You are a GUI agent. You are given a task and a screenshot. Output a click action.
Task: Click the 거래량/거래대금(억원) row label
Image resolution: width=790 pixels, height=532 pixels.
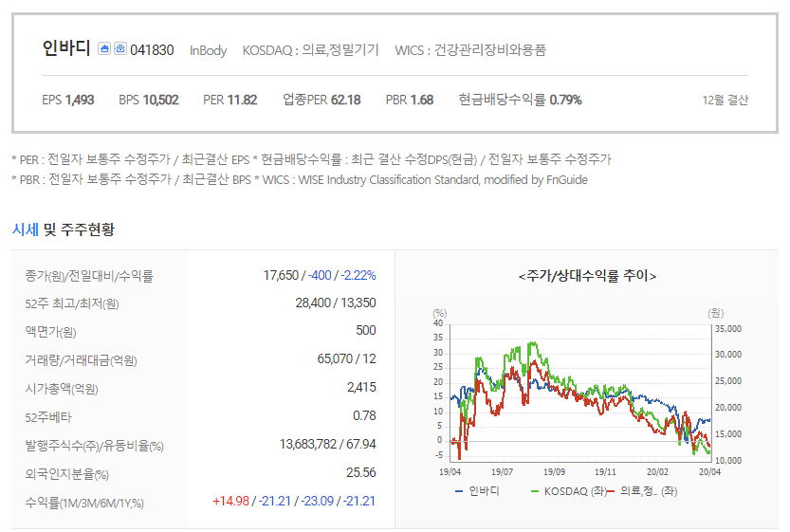(x=82, y=360)
